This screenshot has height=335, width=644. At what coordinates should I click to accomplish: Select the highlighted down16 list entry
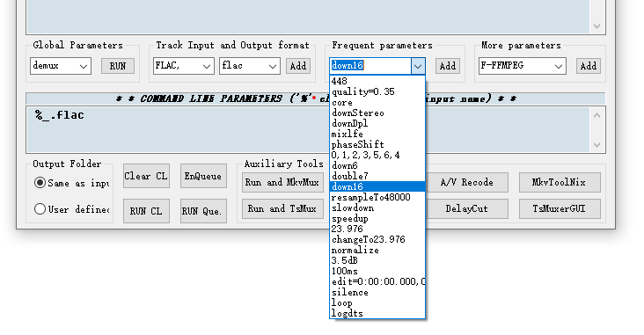[377, 186]
